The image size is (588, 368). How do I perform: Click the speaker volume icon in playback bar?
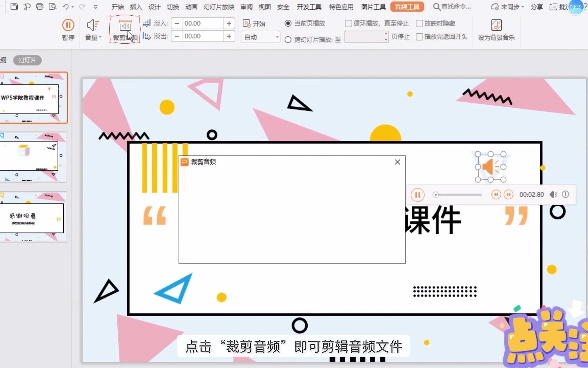(553, 194)
